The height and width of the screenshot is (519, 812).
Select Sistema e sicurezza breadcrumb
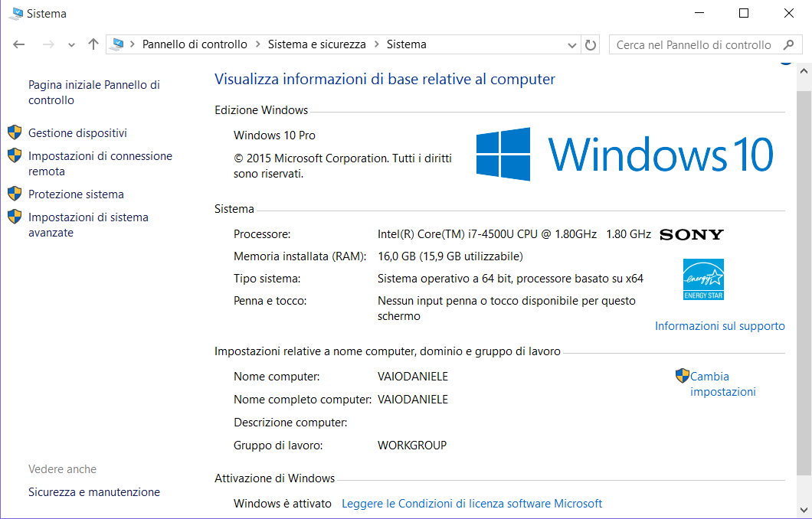pos(317,44)
